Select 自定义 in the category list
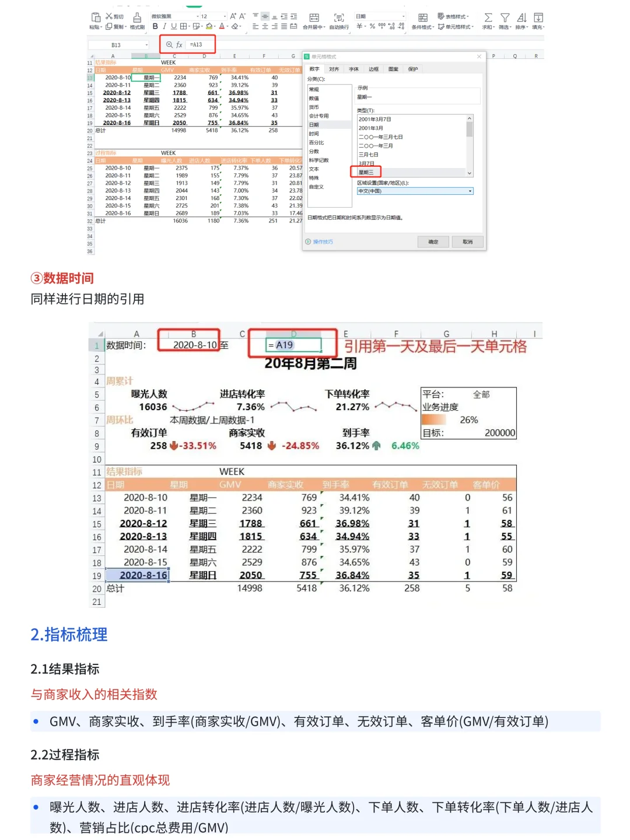630x840 pixels. pyautogui.click(x=330, y=187)
